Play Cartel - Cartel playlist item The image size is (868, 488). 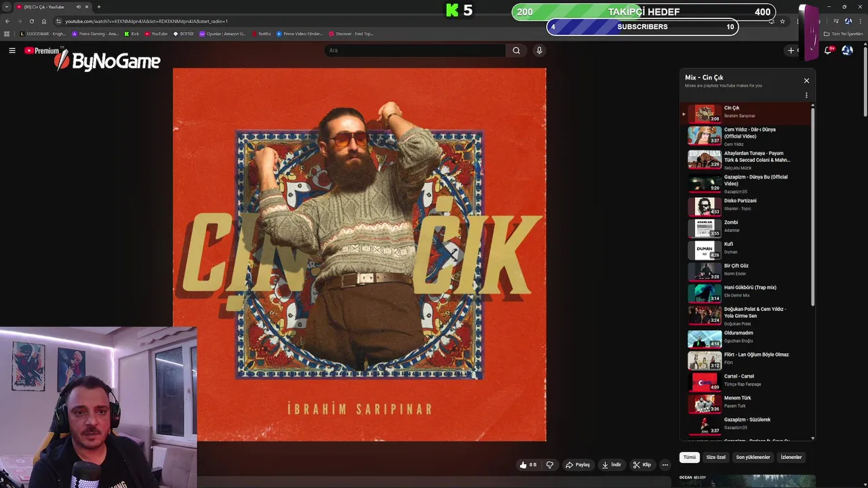tap(745, 381)
